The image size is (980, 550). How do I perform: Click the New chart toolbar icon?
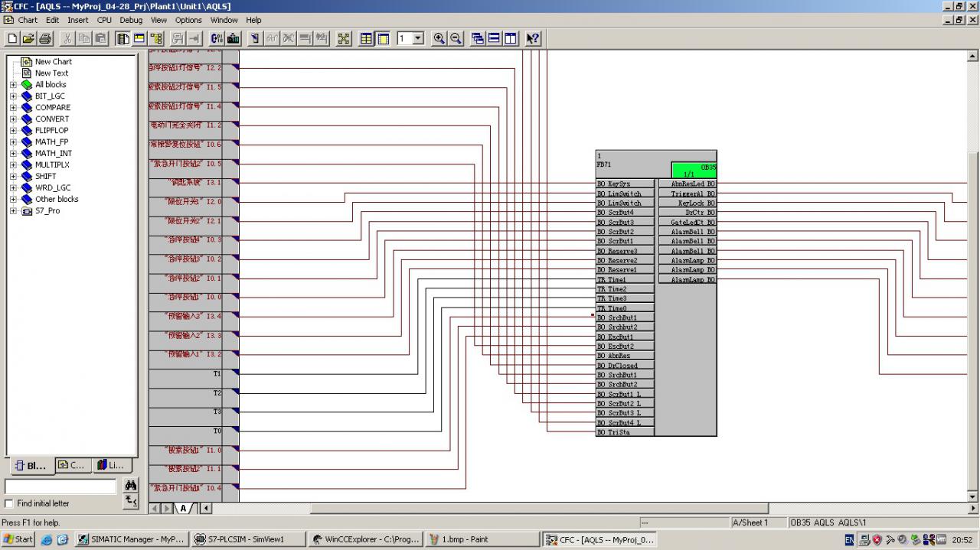12,38
